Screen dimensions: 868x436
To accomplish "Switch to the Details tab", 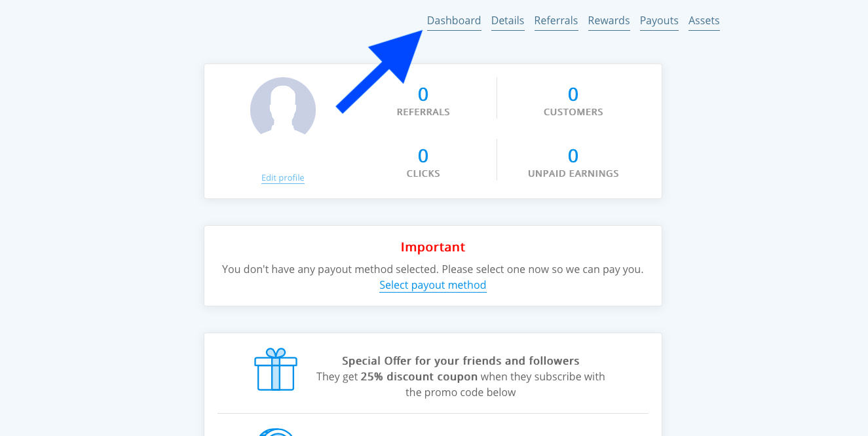I will tap(508, 21).
